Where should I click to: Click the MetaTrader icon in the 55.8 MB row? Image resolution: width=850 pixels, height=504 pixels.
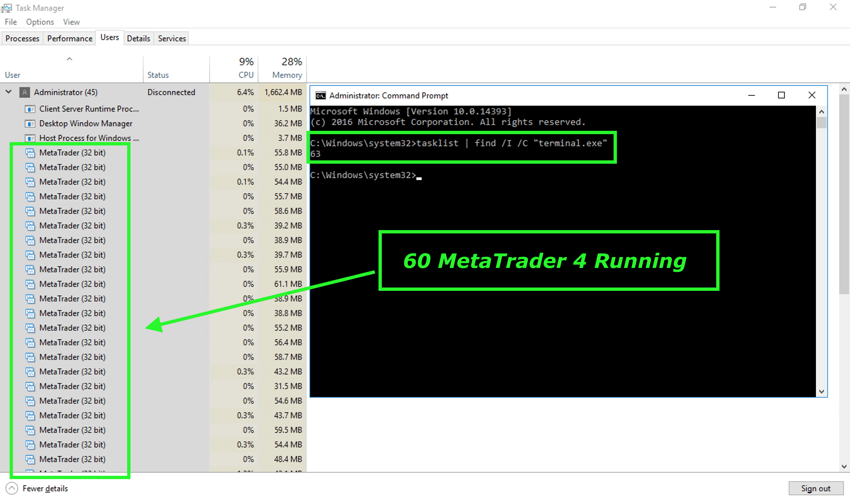point(30,153)
